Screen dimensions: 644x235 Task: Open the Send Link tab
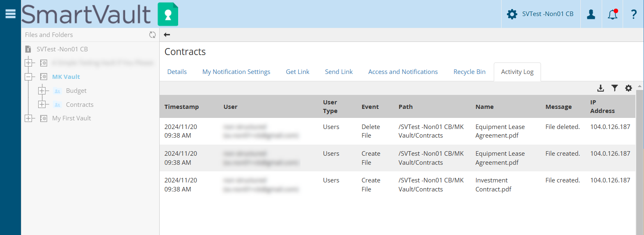tap(339, 72)
